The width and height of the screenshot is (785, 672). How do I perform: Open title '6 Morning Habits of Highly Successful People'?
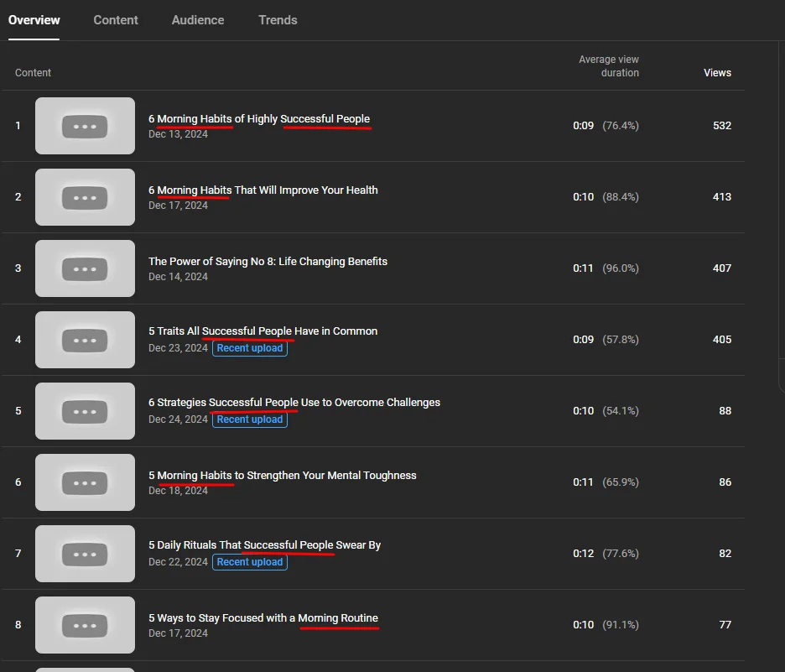259,118
